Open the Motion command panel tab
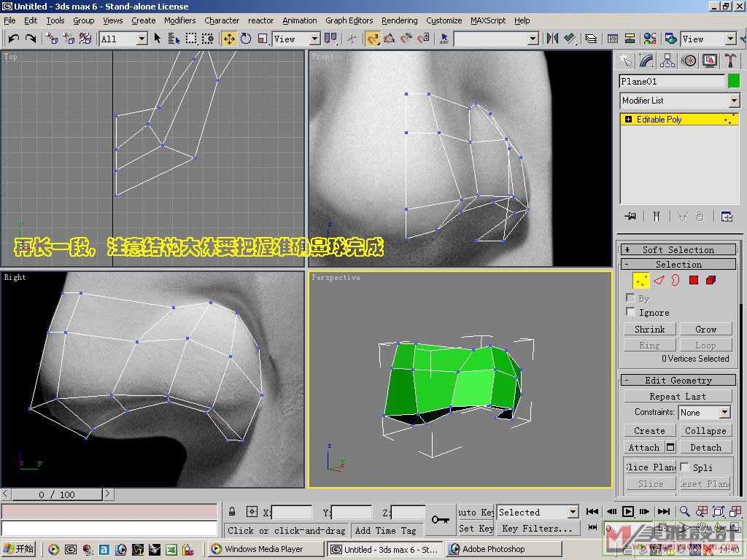Image resolution: width=747 pixels, height=560 pixels. 689,61
